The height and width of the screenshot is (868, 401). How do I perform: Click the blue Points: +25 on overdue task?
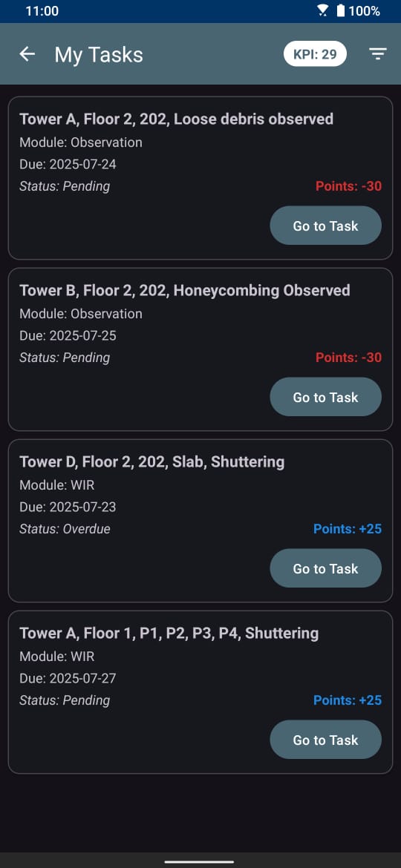348,529
